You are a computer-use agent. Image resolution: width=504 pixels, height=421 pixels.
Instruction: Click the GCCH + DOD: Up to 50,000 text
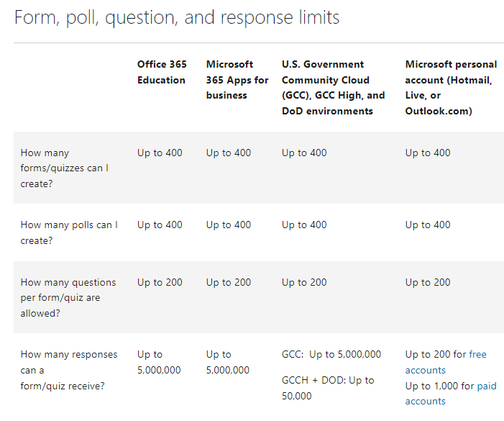coord(328,388)
